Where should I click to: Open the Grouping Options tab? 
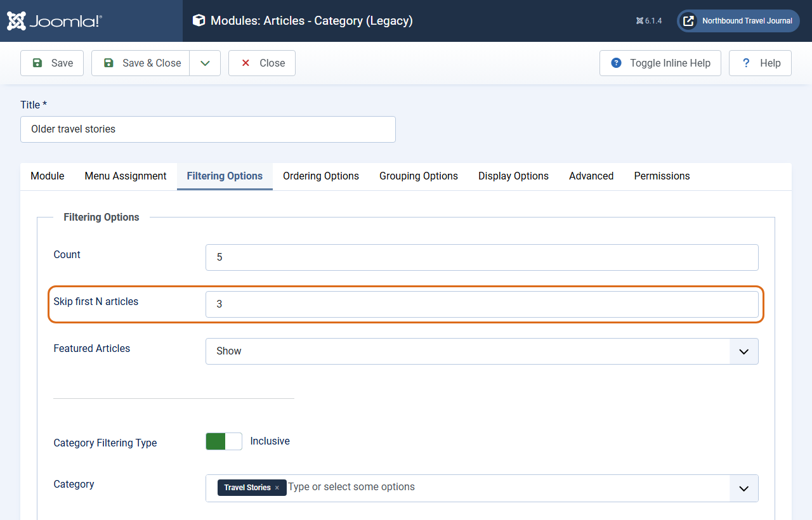[x=419, y=176]
